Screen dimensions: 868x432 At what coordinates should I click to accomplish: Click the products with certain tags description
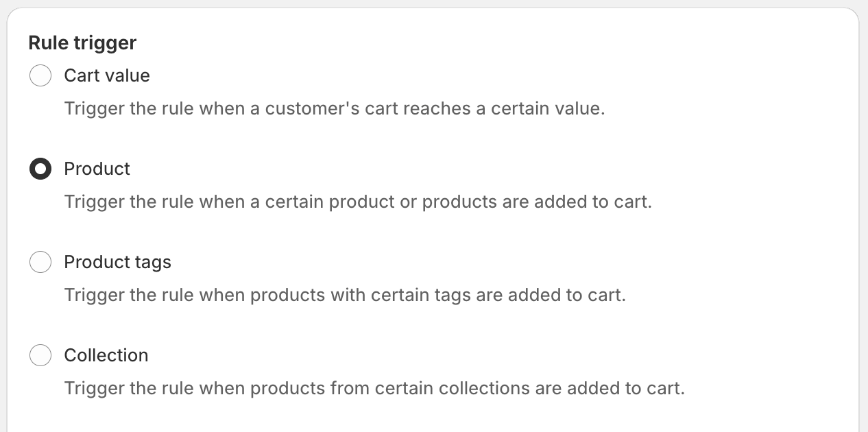coord(345,295)
